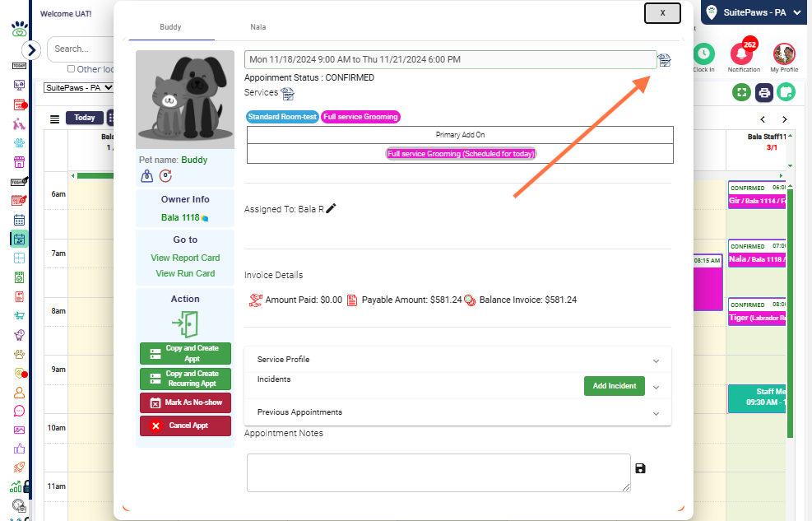Click Copy and Create Recurring Appt button
This screenshot has height=521, width=812.
(185, 379)
